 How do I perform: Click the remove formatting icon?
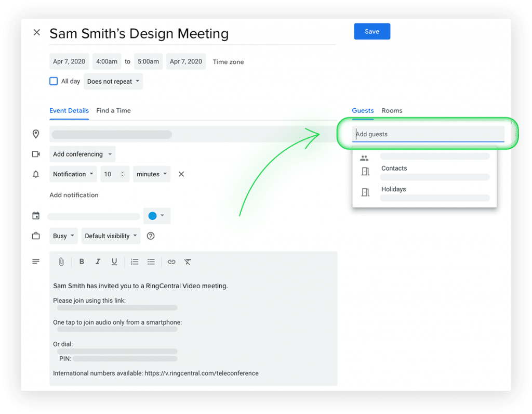pos(188,262)
